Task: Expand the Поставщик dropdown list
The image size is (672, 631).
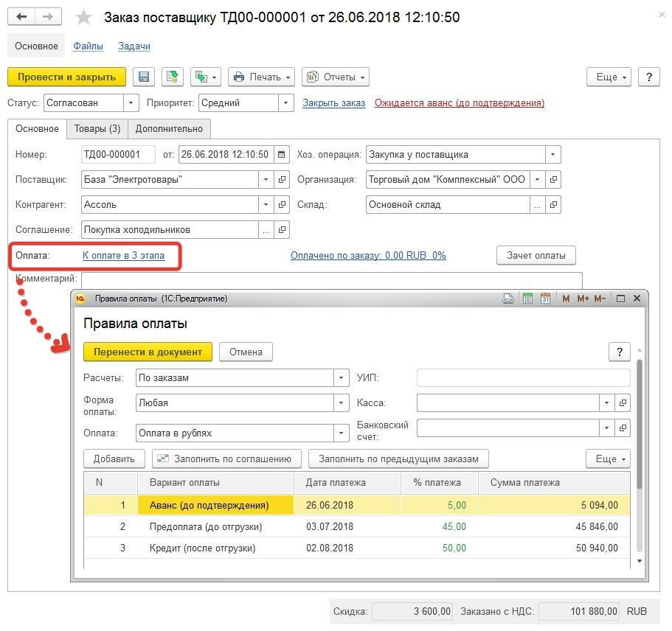Action: pos(266,179)
